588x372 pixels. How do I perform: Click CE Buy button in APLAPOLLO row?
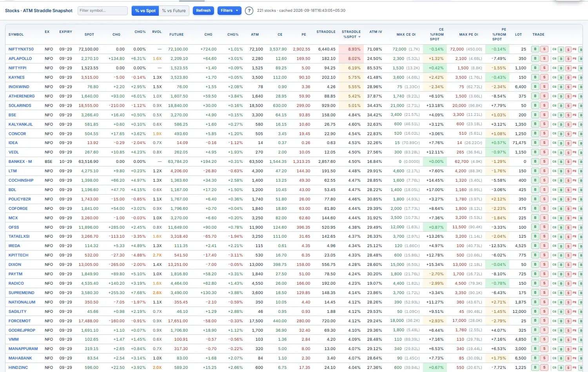click(561, 59)
